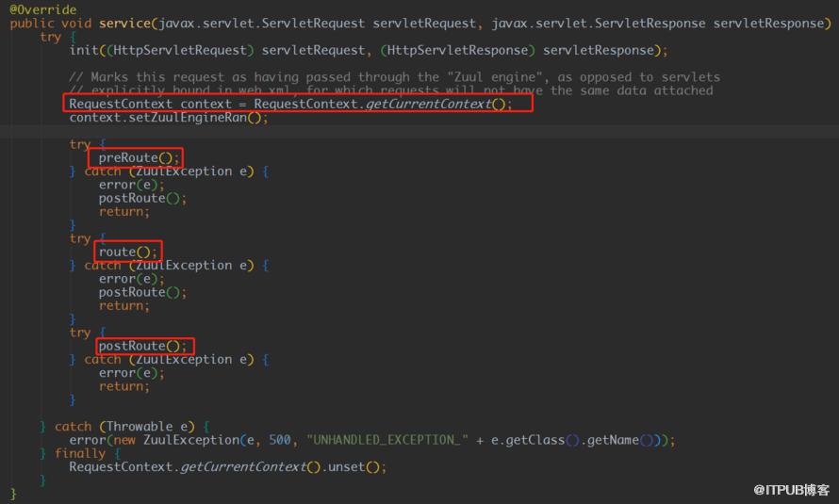Click the catch Throwable keyword line
Viewport: 839px width, 504px height.
pos(124,427)
